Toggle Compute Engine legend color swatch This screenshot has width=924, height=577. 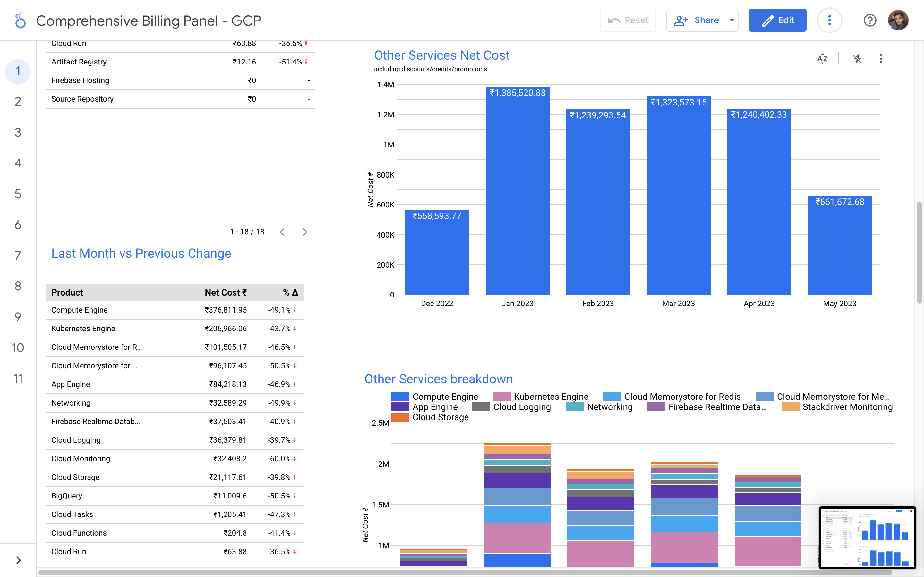coord(400,397)
